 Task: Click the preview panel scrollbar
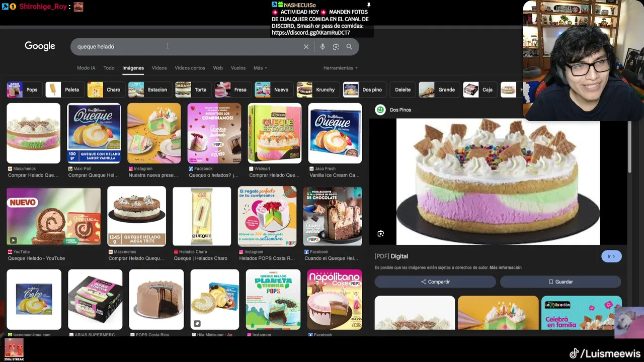pyautogui.click(x=629, y=146)
